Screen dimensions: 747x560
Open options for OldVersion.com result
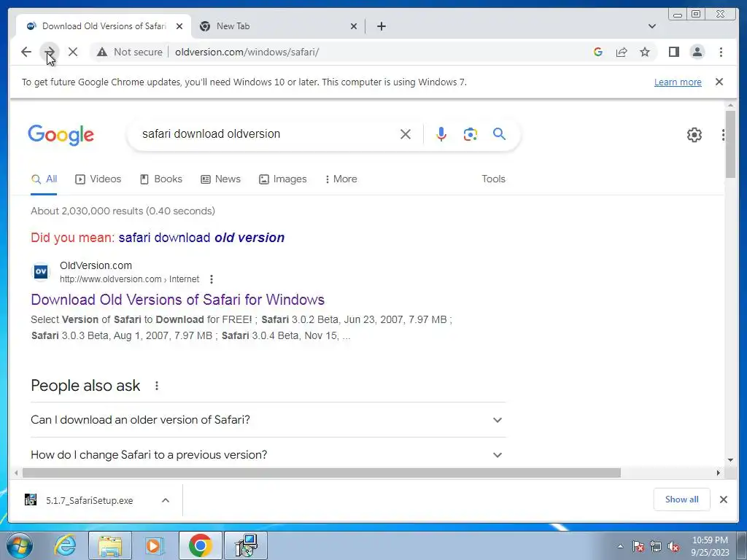pos(211,279)
